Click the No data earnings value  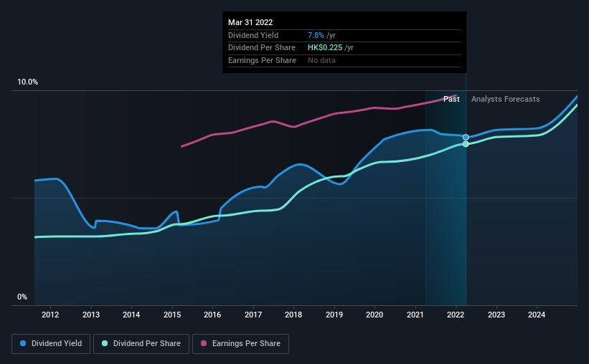click(x=321, y=60)
